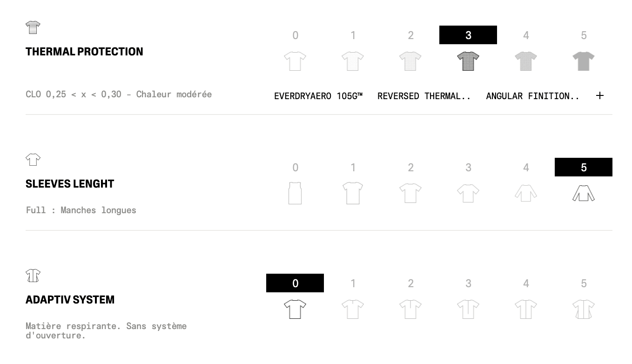
Task: Click the highlighted Sleeves Lenght number 5
Action: pyautogui.click(x=584, y=167)
